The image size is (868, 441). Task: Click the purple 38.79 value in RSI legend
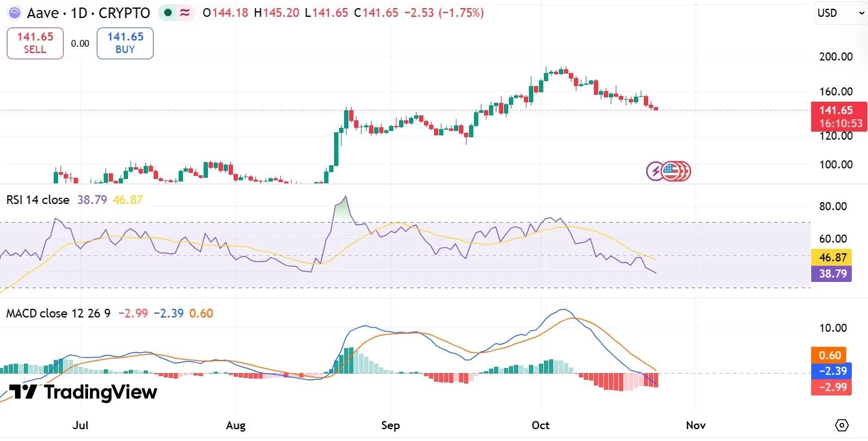tap(92, 200)
